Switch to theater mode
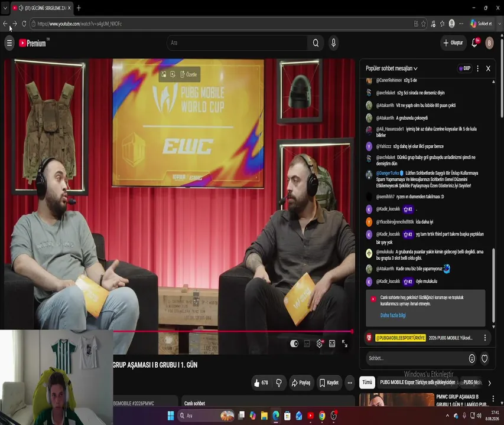Image resolution: width=504 pixels, height=425 pixels. tap(332, 344)
